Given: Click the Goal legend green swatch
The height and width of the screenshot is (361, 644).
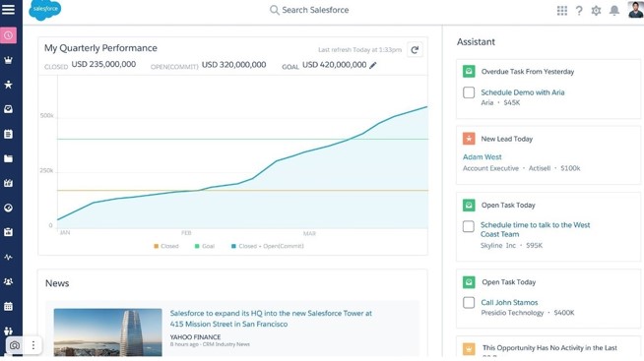Looking at the screenshot, I should pos(197,246).
